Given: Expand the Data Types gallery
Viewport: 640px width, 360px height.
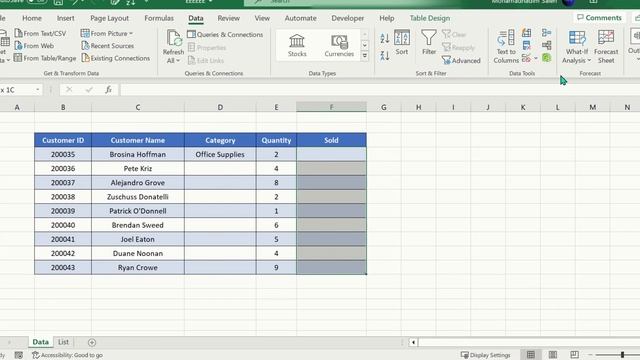Looking at the screenshot, I should 364,56.
